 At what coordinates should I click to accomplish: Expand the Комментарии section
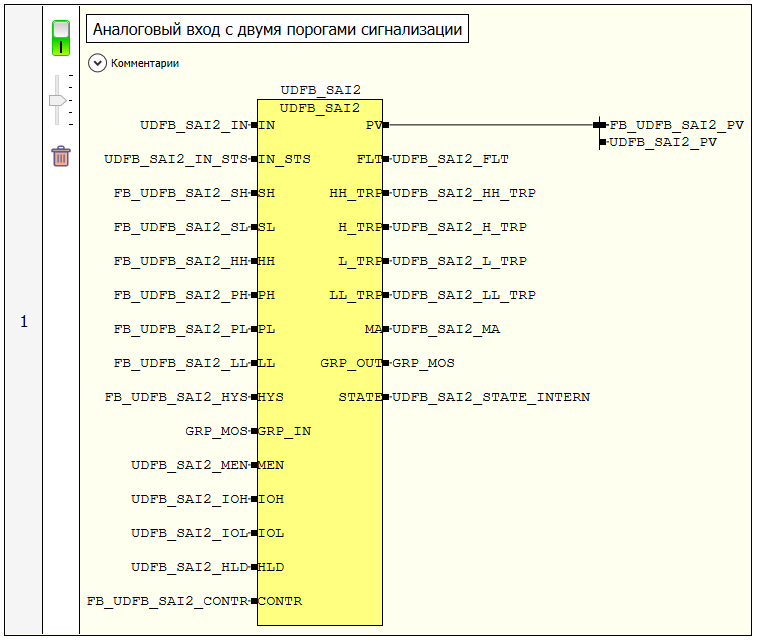[98, 63]
